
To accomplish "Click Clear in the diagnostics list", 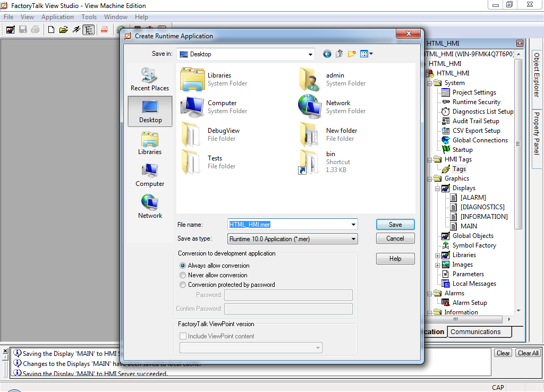I will tap(503, 353).
